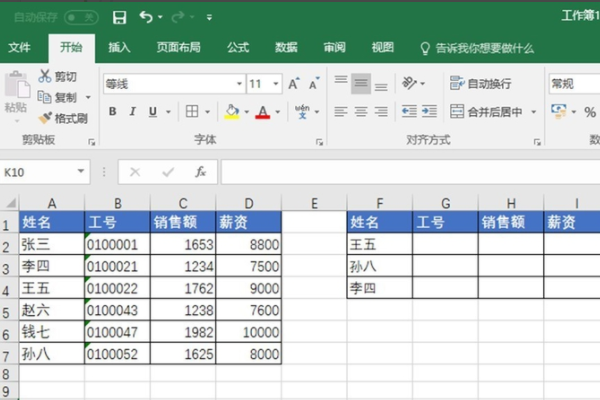Expand the Name Box dropdown next to K10

(81, 172)
